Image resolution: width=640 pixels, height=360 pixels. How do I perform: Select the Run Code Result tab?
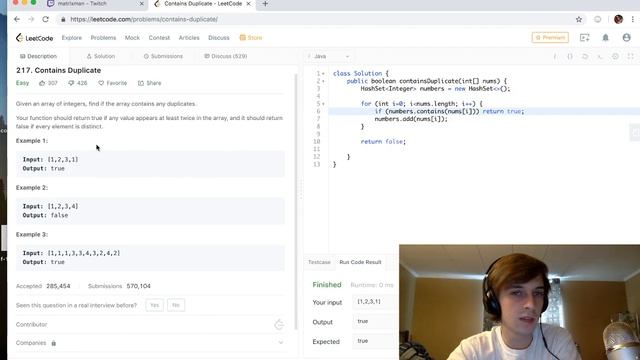(360, 262)
